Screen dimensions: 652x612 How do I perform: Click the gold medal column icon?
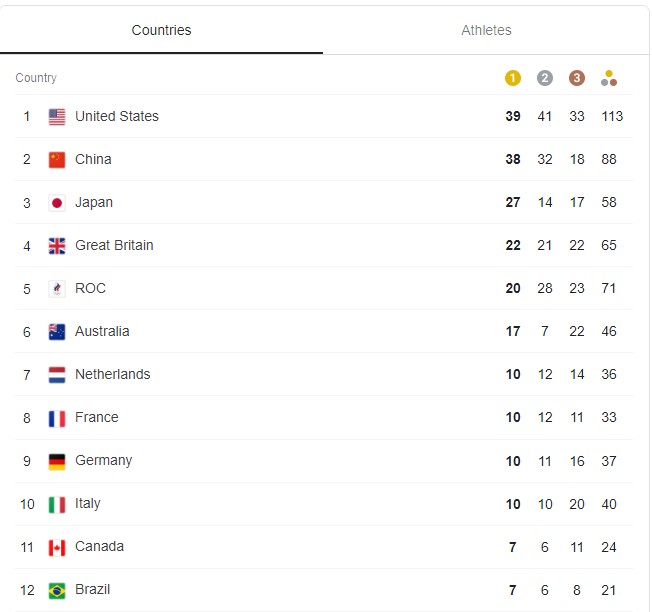(x=513, y=78)
